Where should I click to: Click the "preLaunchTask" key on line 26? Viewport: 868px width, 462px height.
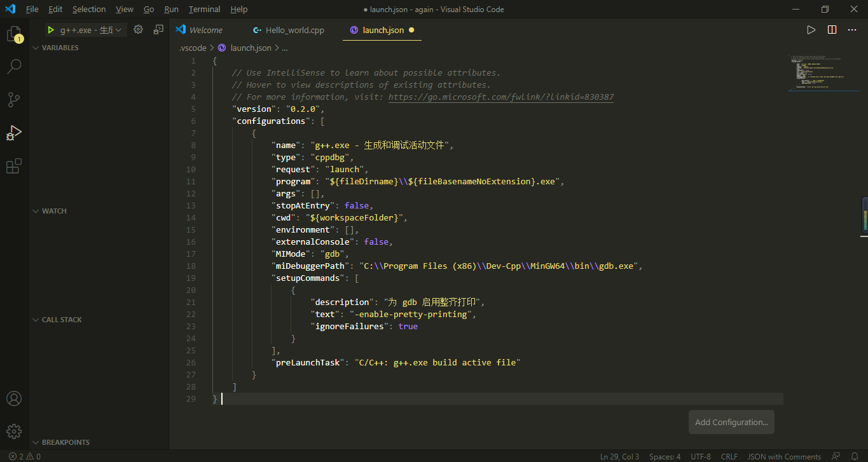click(308, 362)
